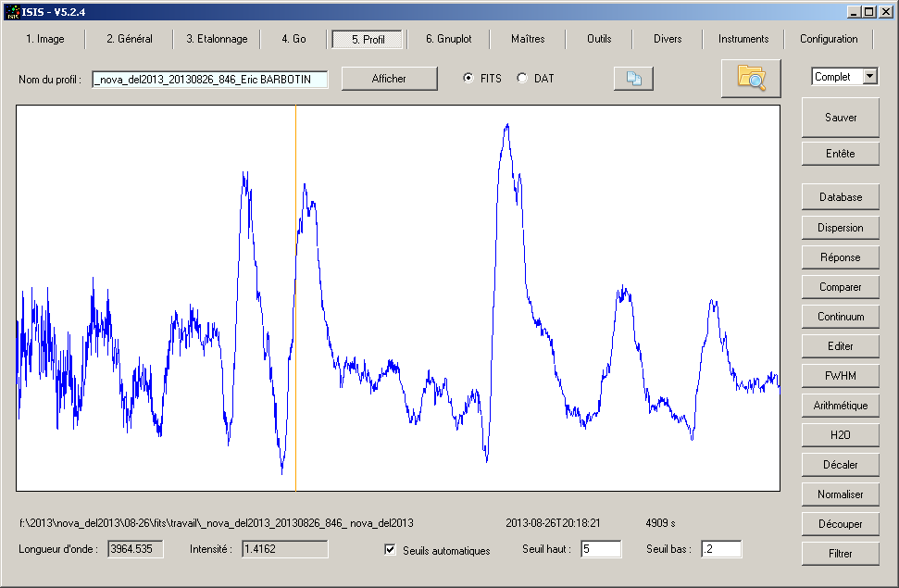899x588 pixels.
Task: Click the Normaliser button
Action: [x=841, y=494]
